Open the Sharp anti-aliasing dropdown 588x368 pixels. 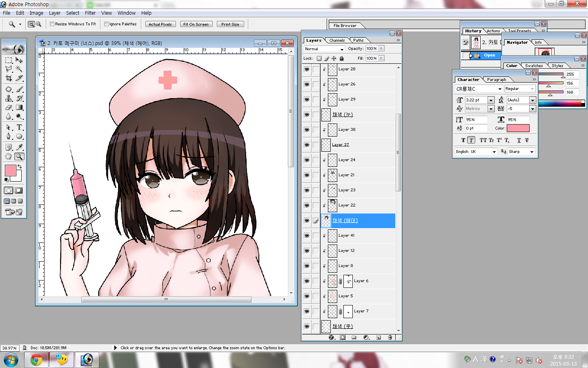click(x=531, y=152)
